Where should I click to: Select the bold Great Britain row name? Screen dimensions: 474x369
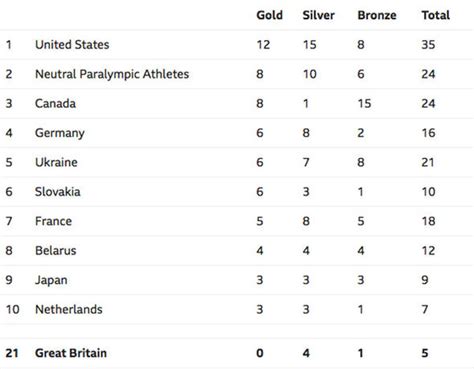(71, 353)
